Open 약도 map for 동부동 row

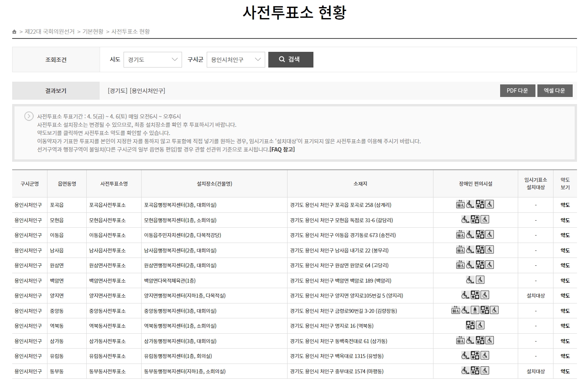pyautogui.click(x=565, y=371)
